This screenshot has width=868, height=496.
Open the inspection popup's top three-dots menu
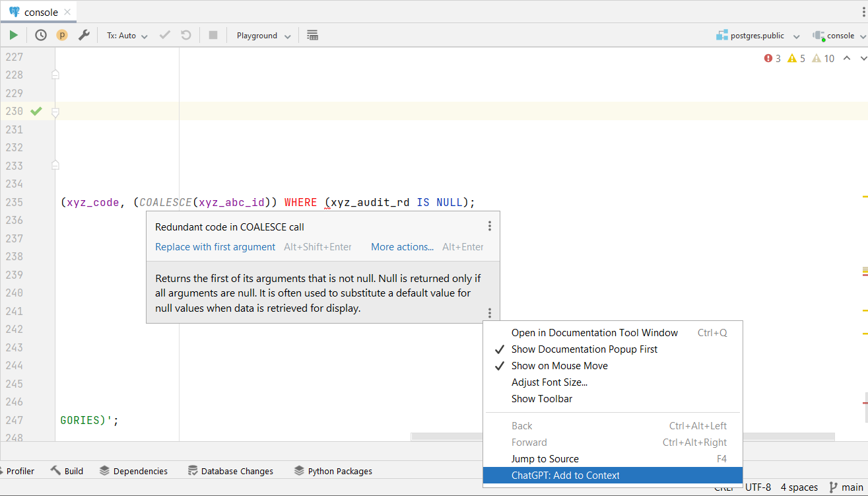point(490,226)
